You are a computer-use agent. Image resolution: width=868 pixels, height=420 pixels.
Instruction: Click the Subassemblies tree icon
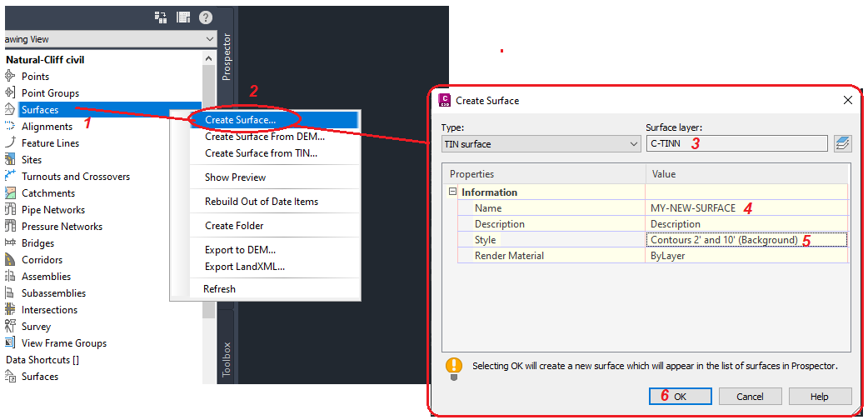click(10, 292)
